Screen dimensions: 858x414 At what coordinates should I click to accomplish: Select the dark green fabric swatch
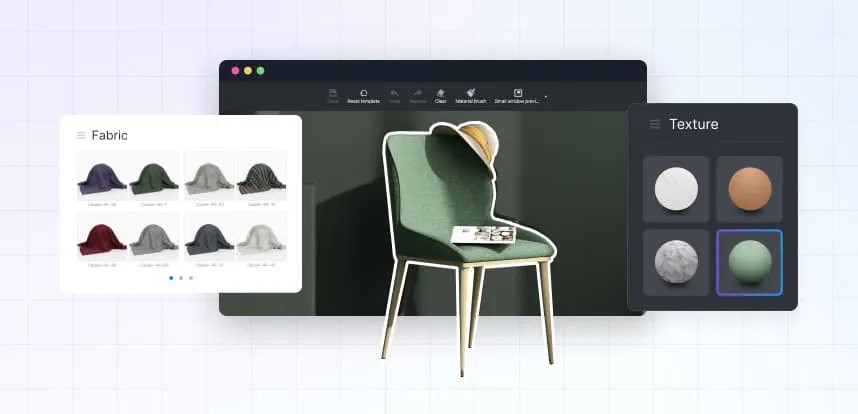coord(154,176)
